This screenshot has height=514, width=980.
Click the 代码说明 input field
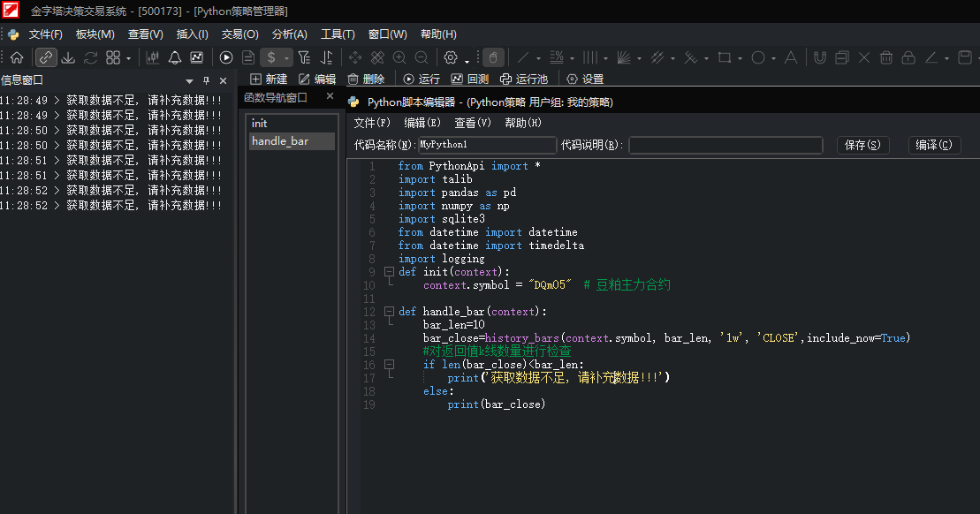point(726,145)
